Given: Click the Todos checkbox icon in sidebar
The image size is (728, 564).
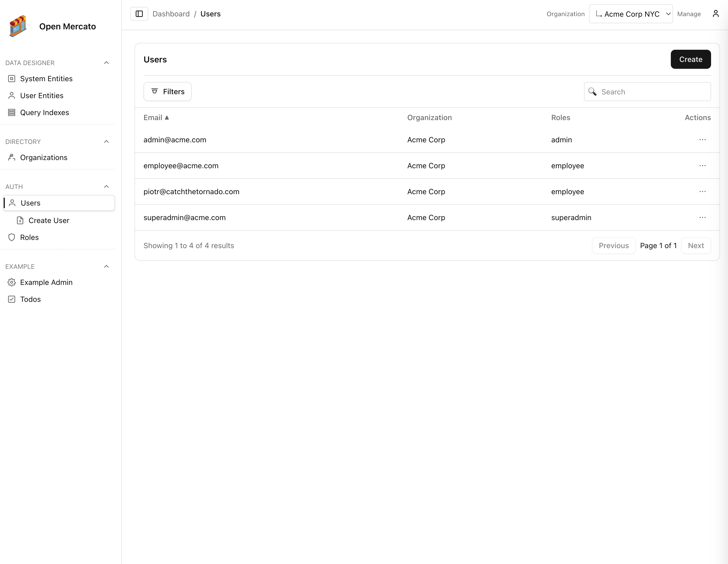Looking at the screenshot, I should [x=12, y=299].
